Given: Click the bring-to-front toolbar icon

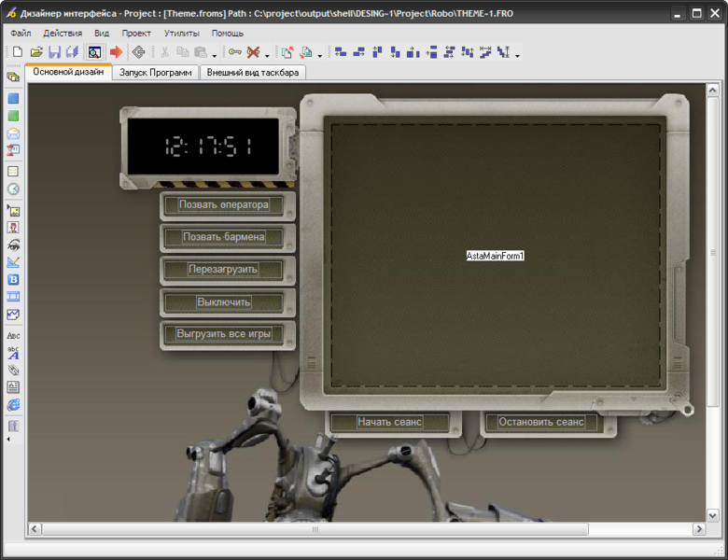Looking at the screenshot, I should click(287, 52).
